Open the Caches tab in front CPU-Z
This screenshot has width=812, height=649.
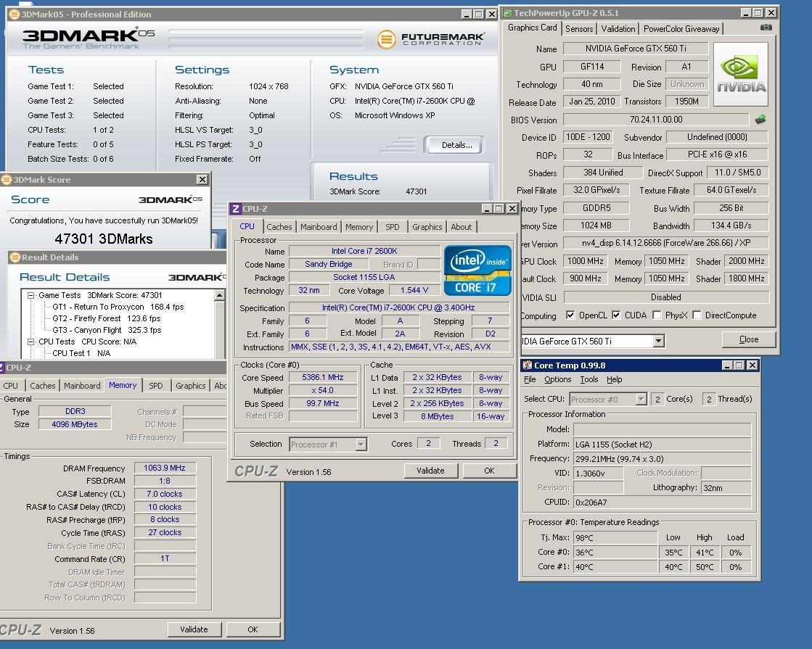[279, 227]
